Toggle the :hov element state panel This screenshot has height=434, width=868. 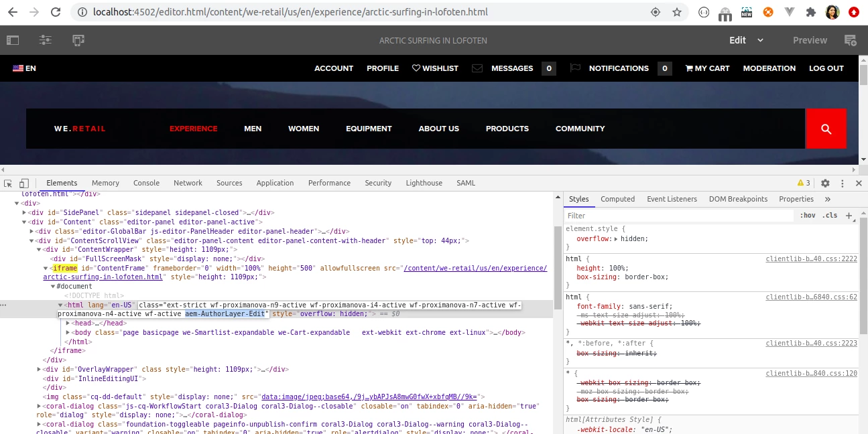pos(808,216)
